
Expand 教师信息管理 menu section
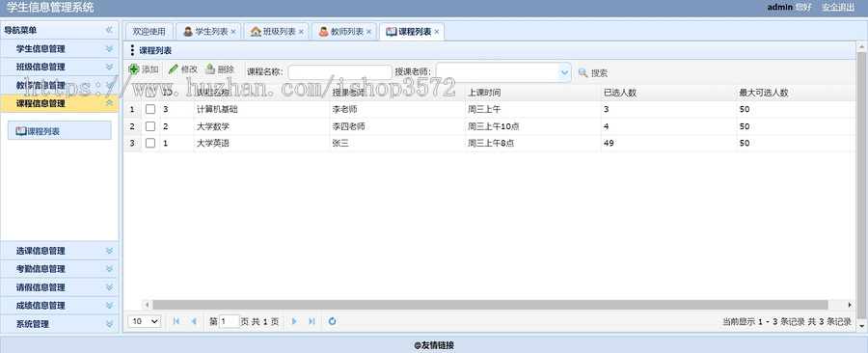[x=109, y=85]
